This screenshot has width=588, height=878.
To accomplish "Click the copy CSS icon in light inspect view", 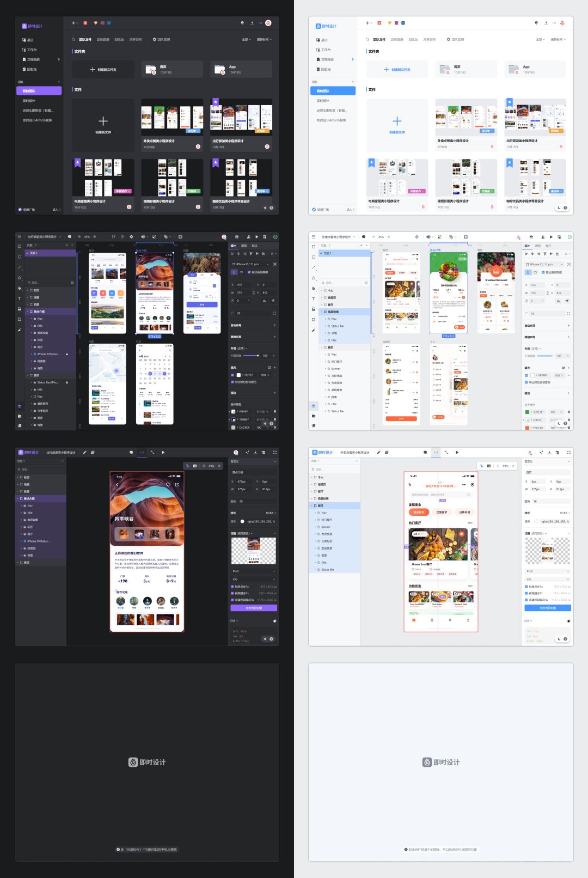I will pos(569,621).
